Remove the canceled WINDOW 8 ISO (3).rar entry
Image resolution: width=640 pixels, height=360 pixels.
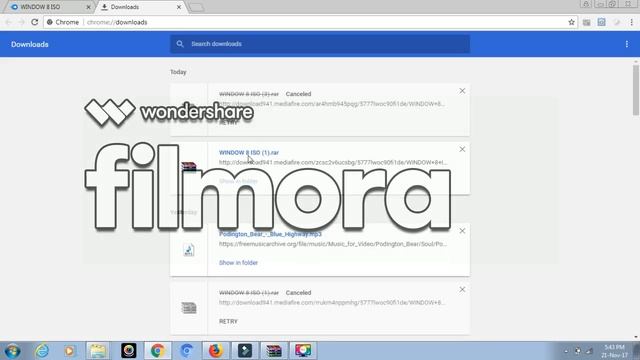point(462,91)
